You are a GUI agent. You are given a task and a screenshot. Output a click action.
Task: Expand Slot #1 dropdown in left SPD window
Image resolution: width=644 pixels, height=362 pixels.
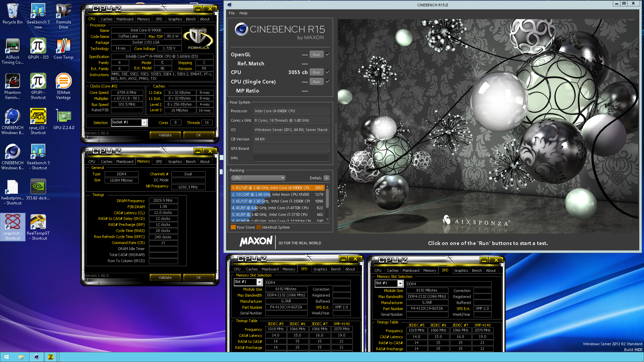click(x=259, y=282)
